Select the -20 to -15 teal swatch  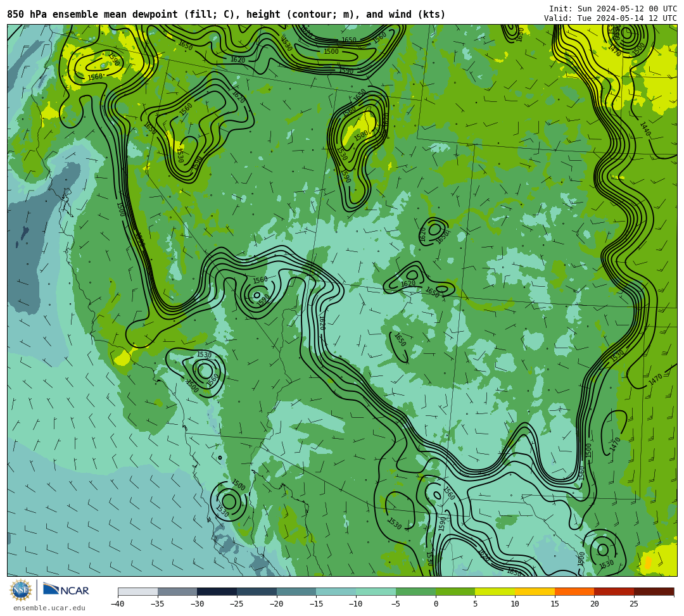click(x=296, y=591)
